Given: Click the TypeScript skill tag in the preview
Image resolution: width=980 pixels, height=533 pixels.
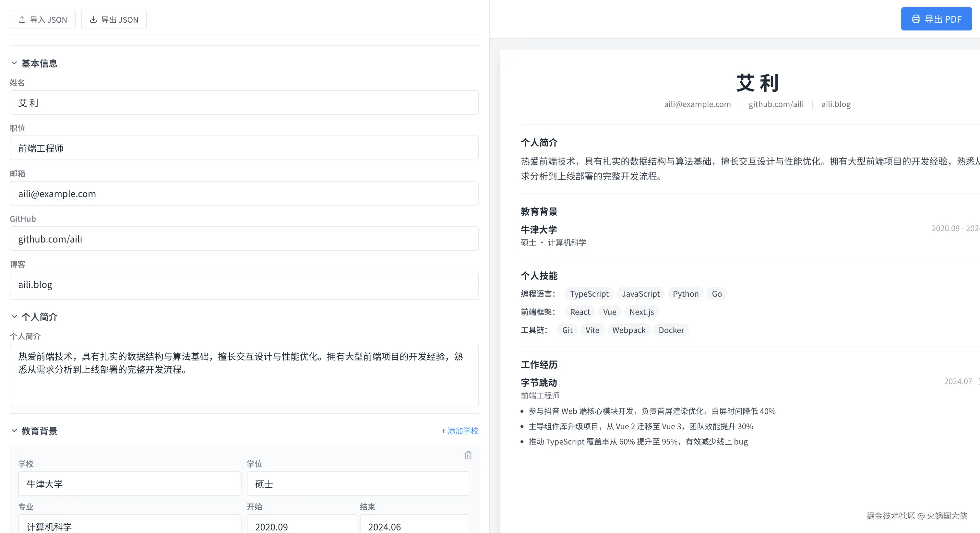Looking at the screenshot, I should pyautogui.click(x=589, y=294).
